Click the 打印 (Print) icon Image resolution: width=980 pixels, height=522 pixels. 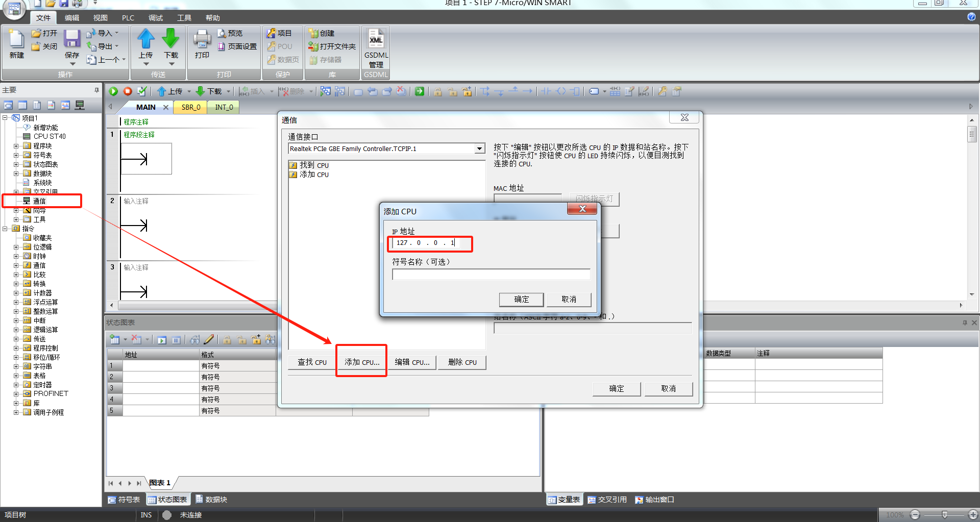(202, 40)
